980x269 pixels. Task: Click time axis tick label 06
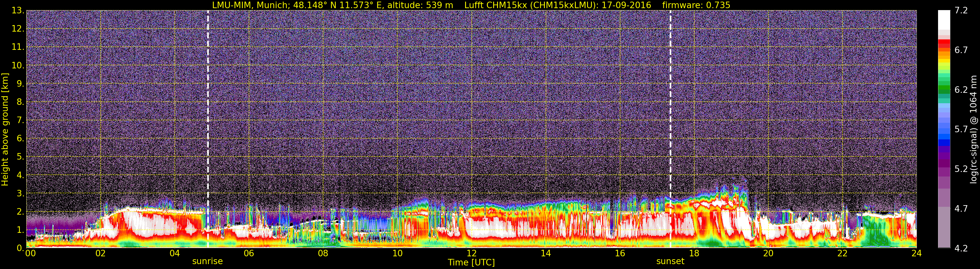click(249, 253)
